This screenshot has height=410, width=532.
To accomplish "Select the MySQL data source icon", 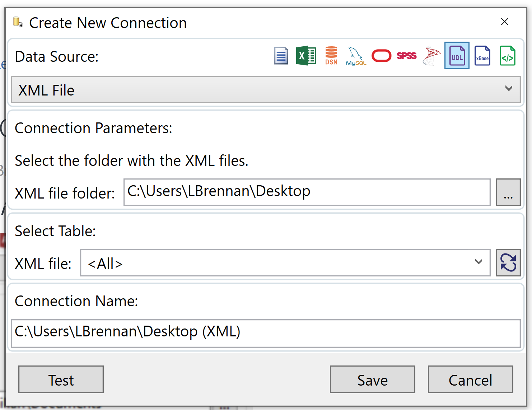I will coord(356,56).
